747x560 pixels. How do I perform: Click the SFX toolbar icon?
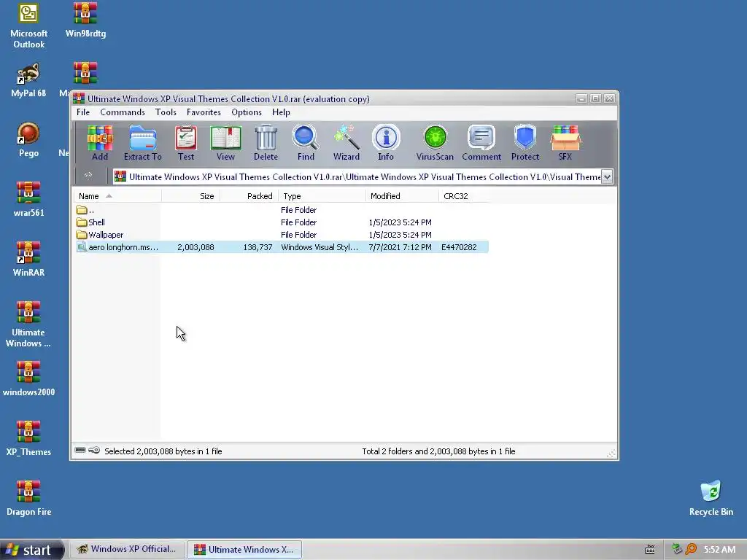pos(565,143)
